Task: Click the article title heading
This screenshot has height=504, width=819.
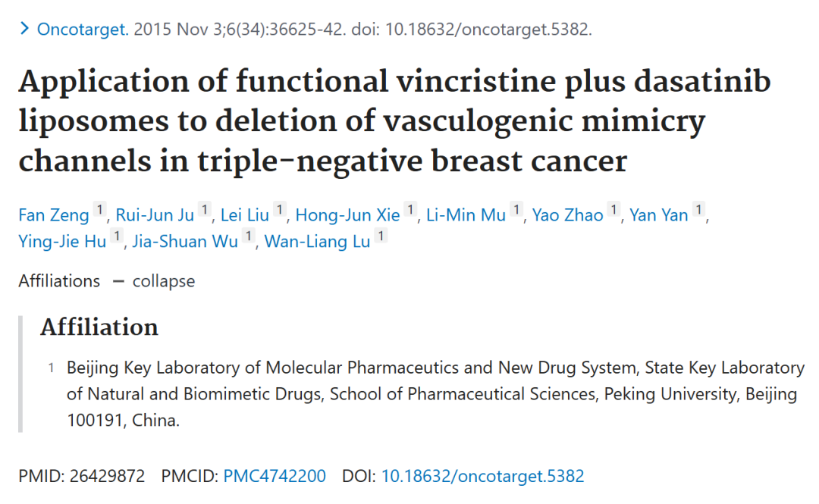Action: [394, 121]
